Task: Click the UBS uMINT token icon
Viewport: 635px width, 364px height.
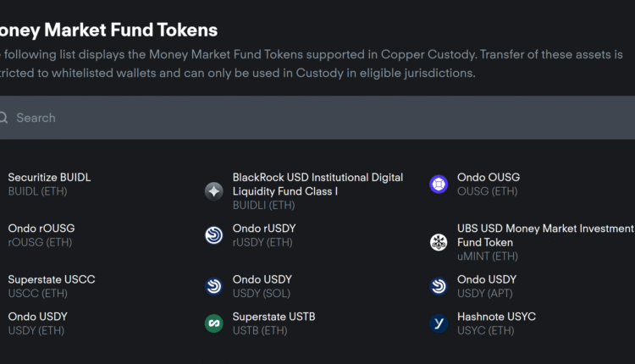Action: coord(439,242)
